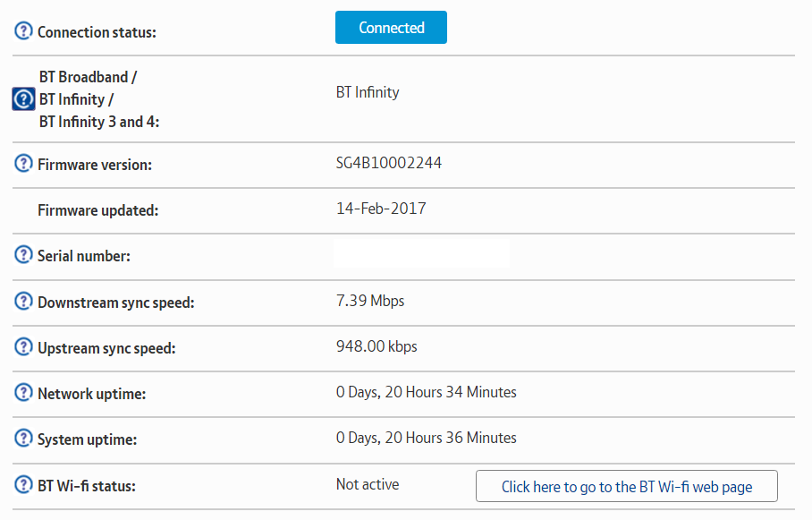Open help icon beside Network uptime
Viewport: 812px width, 520px height.
point(23,392)
